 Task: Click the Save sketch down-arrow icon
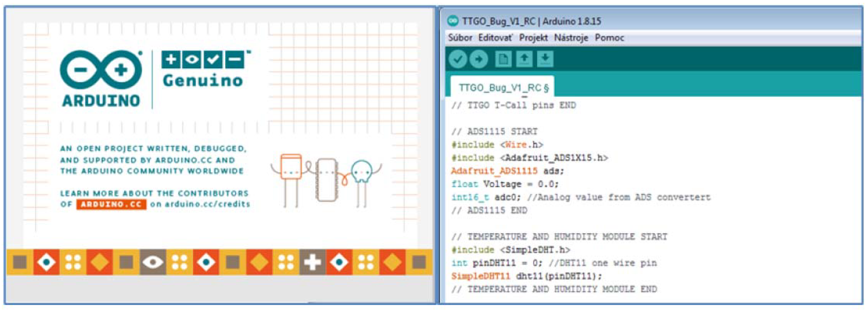(x=545, y=59)
